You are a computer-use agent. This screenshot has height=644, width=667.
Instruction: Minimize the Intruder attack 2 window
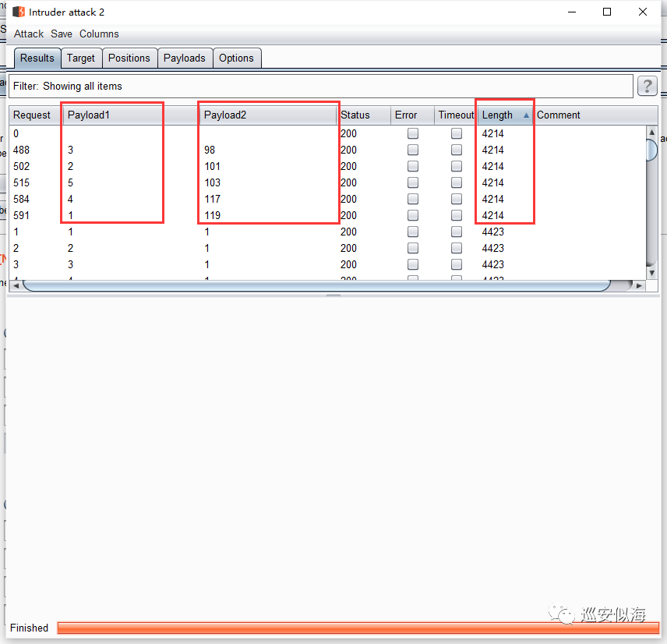(x=572, y=12)
